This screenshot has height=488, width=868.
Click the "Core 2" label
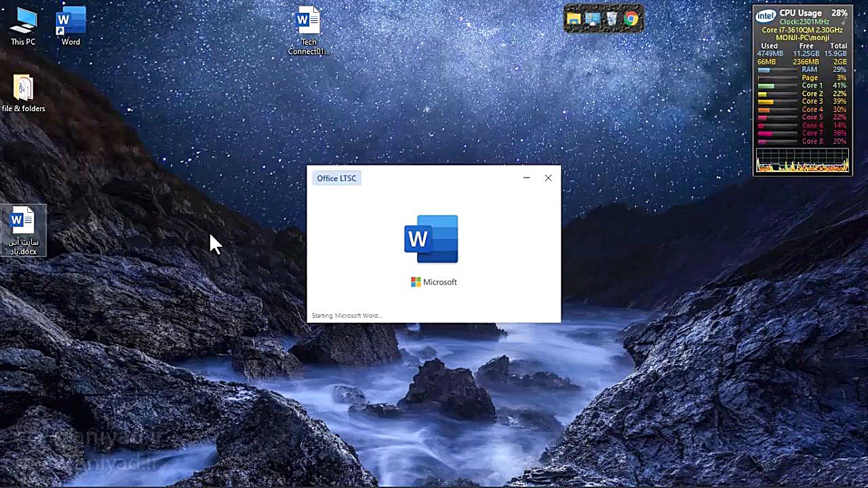coord(812,94)
